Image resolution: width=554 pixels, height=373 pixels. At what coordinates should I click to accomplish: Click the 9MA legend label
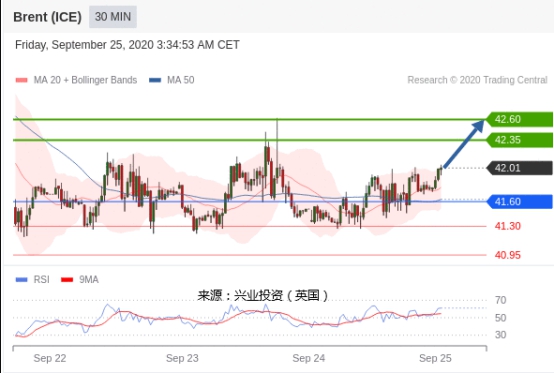click(x=89, y=279)
